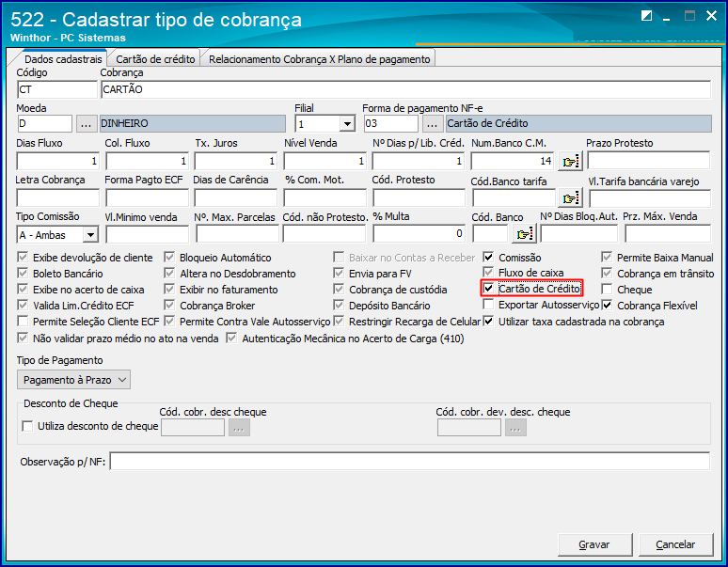This screenshot has height=567, width=728.
Task: Toggle the Envia para FV checkbox
Action: 339,273
